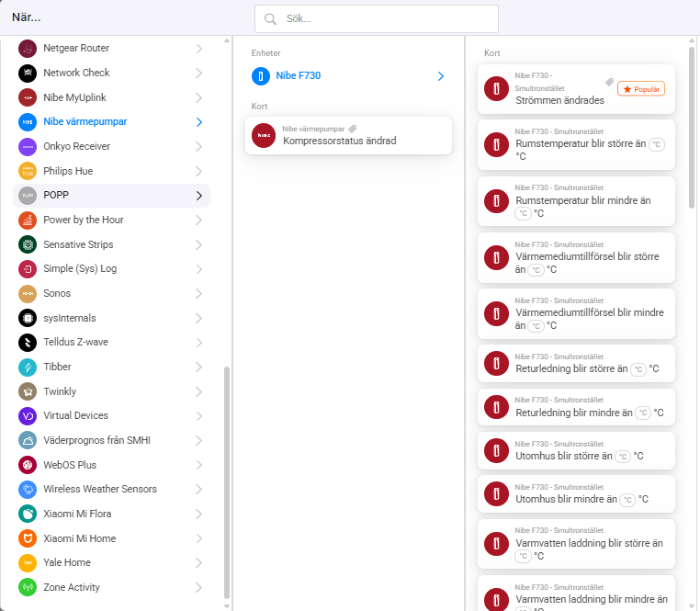The width and height of the screenshot is (700, 611).
Task: Click the cards panel scrollbar thumb
Action: pos(692,128)
